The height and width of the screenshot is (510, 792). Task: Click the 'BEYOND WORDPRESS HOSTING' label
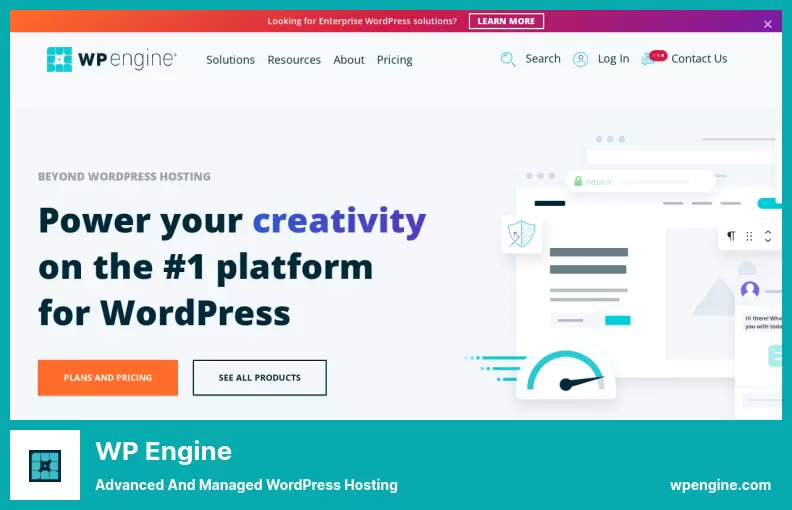(x=124, y=177)
